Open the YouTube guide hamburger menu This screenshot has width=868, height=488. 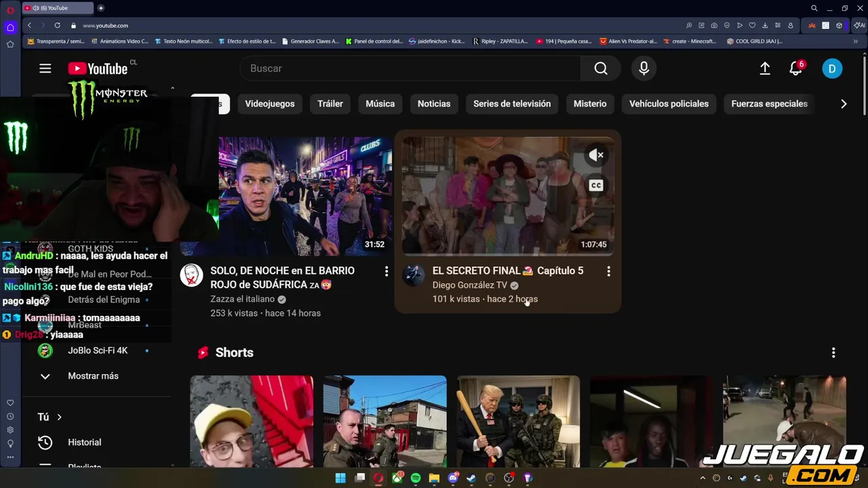(45, 68)
